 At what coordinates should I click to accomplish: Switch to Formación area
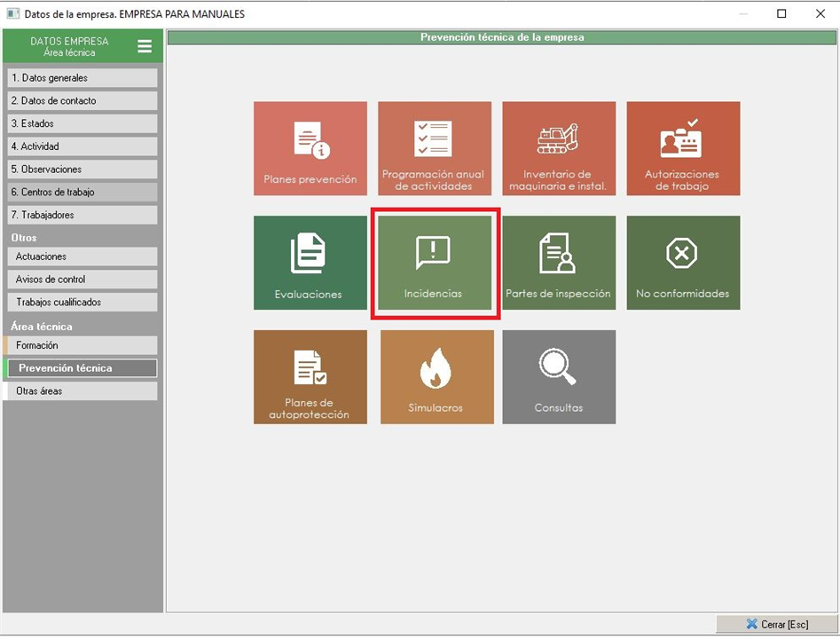tap(82, 345)
